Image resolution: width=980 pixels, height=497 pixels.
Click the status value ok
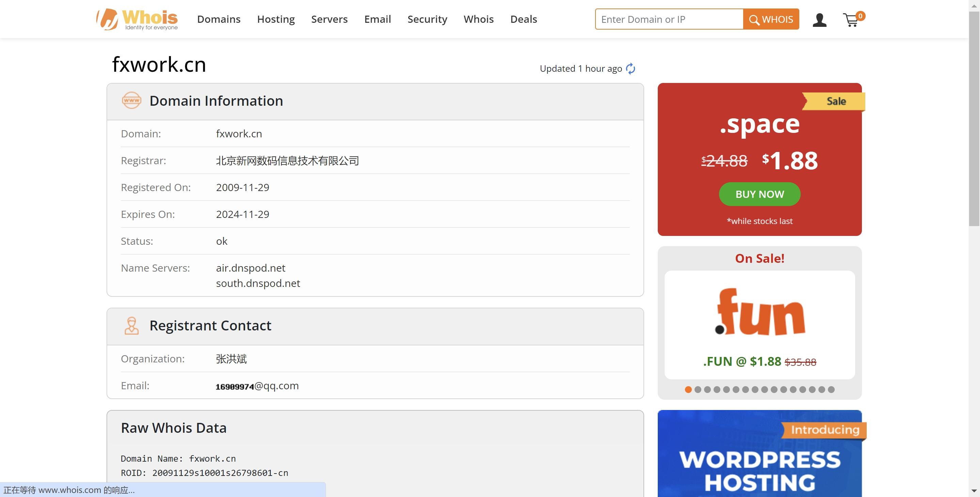(x=222, y=241)
